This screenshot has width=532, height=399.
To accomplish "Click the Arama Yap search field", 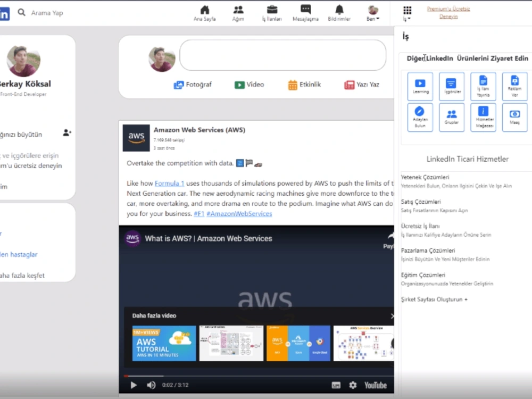I will 47,13.
